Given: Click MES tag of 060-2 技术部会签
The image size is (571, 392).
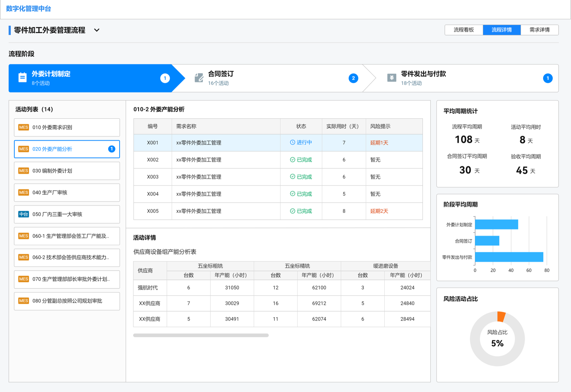Looking at the screenshot, I should click(24, 257).
